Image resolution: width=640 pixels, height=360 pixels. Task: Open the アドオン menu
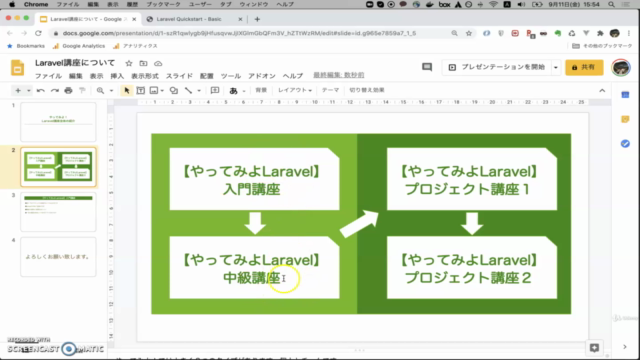(262, 76)
